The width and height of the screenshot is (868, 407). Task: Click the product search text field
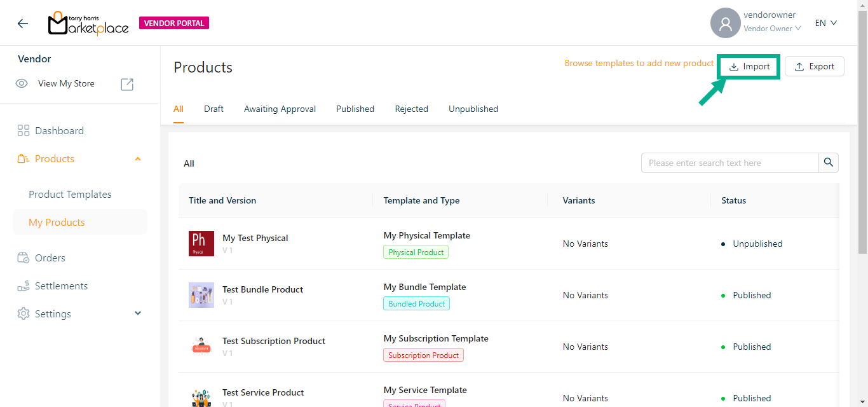pyautogui.click(x=729, y=163)
